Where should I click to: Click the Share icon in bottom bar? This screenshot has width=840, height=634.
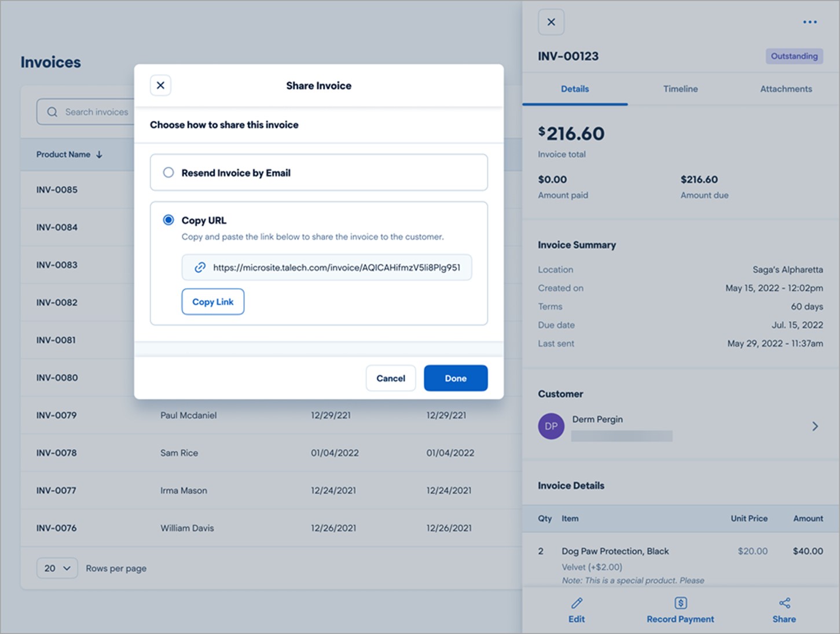pyautogui.click(x=784, y=603)
